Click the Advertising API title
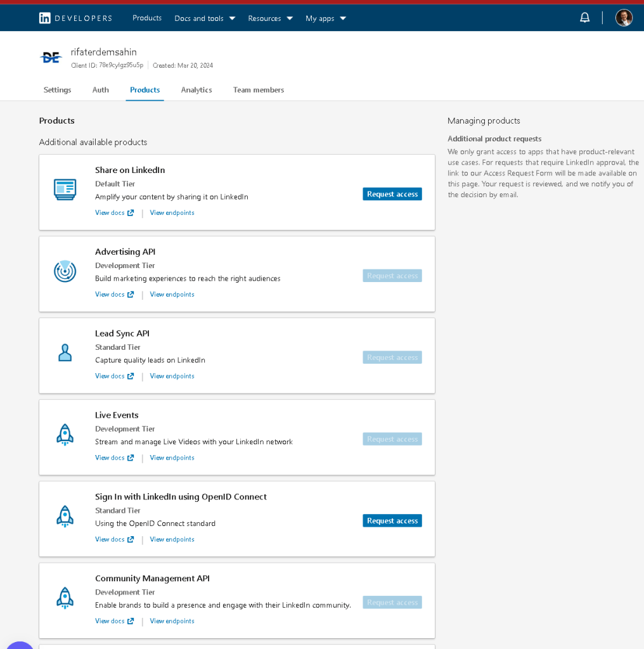644x649 pixels. pos(125,252)
